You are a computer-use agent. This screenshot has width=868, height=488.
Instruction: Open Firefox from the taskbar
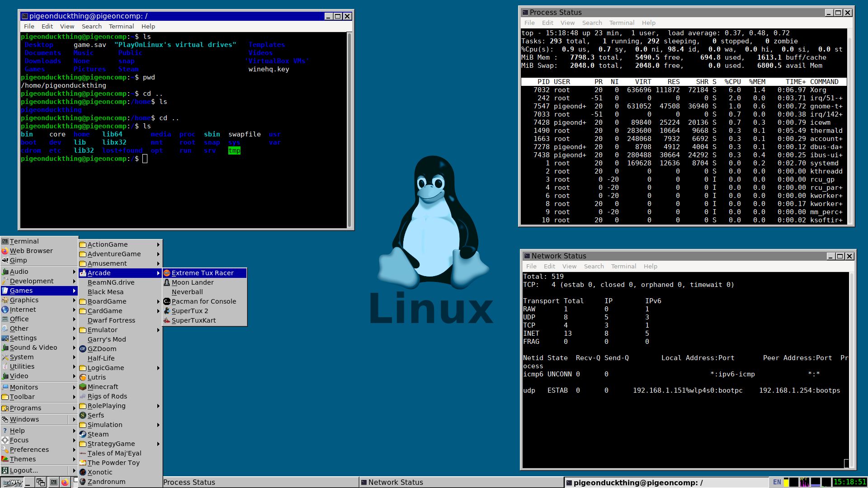click(x=65, y=483)
